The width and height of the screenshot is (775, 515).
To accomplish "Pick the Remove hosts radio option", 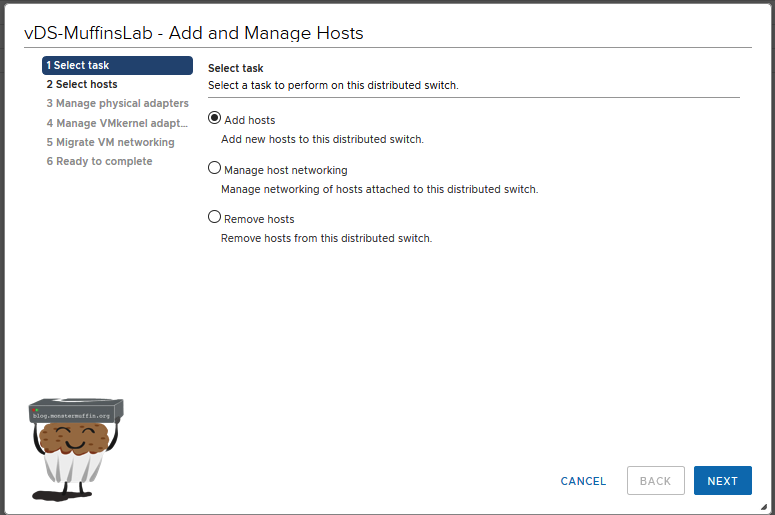I will 214,217.
